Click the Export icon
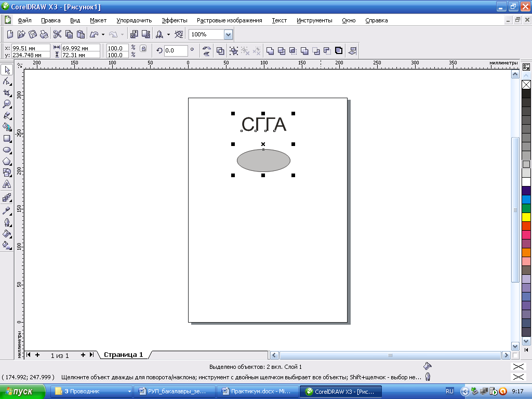The image size is (532, 399). (146, 34)
